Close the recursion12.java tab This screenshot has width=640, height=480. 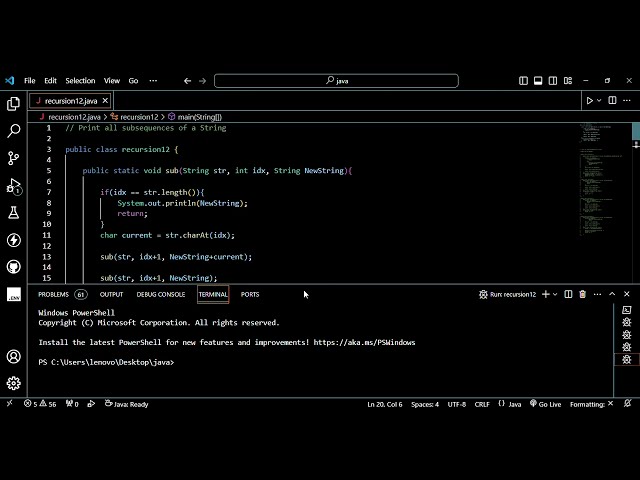(x=105, y=100)
